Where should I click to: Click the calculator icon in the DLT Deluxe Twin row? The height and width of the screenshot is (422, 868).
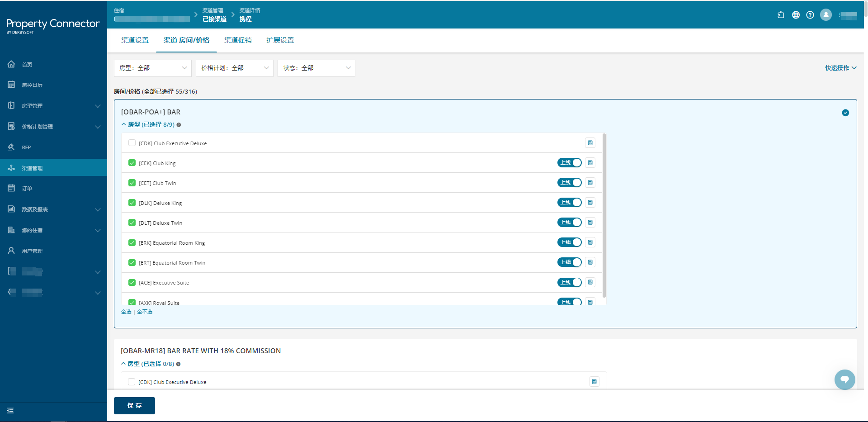(x=590, y=223)
